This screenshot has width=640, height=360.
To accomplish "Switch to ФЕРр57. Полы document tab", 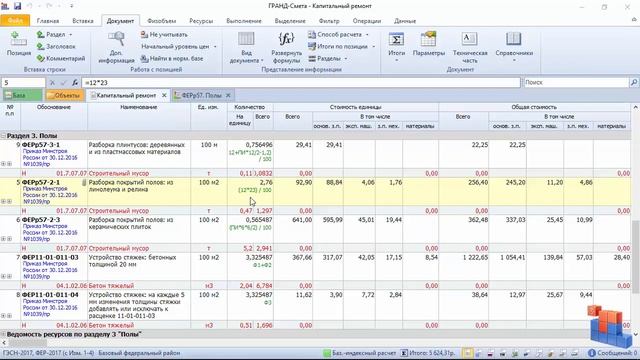I will click(x=201, y=96).
